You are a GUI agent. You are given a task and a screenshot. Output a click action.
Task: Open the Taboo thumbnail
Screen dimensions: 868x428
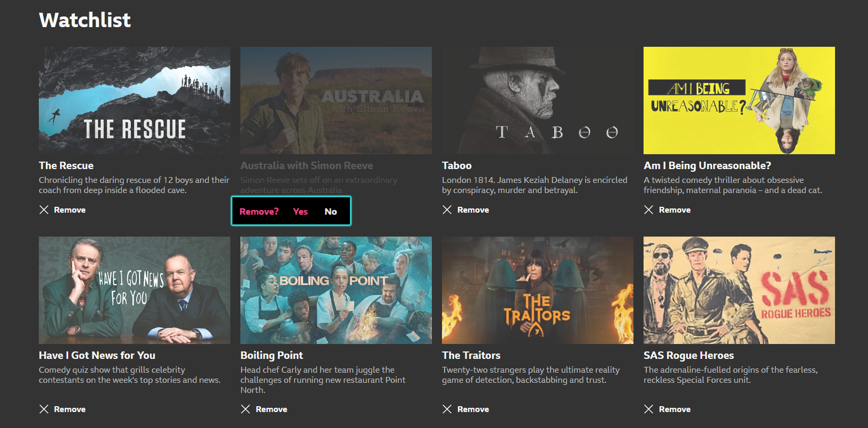(x=538, y=100)
